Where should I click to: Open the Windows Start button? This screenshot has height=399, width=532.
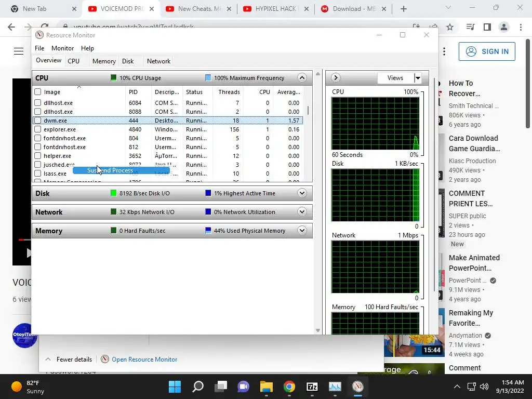(175, 387)
